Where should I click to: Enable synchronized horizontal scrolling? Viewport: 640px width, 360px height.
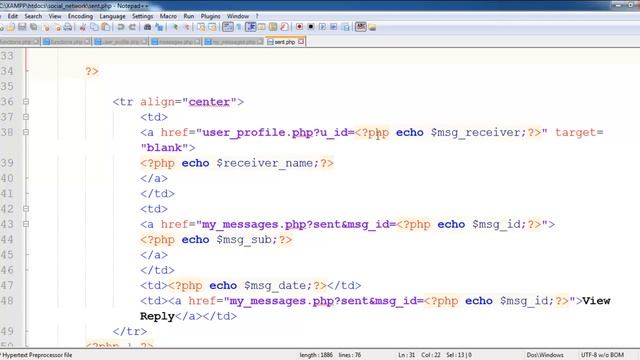pos(213,27)
